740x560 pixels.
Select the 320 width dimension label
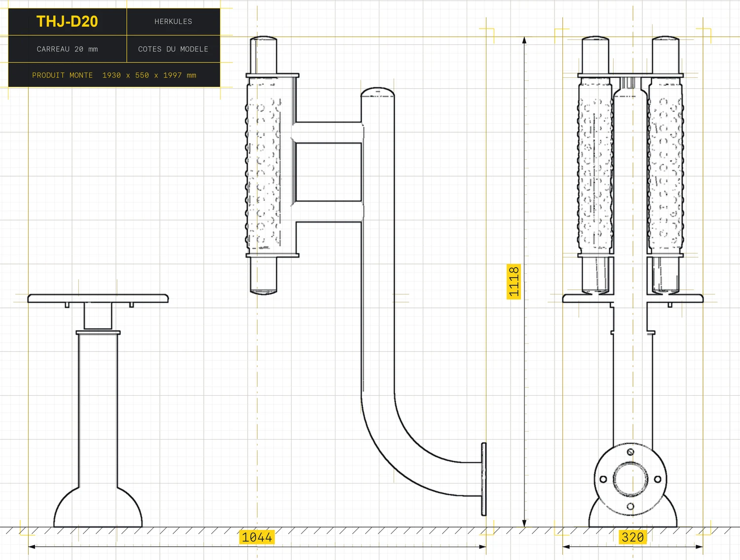(x=633, y=537)
